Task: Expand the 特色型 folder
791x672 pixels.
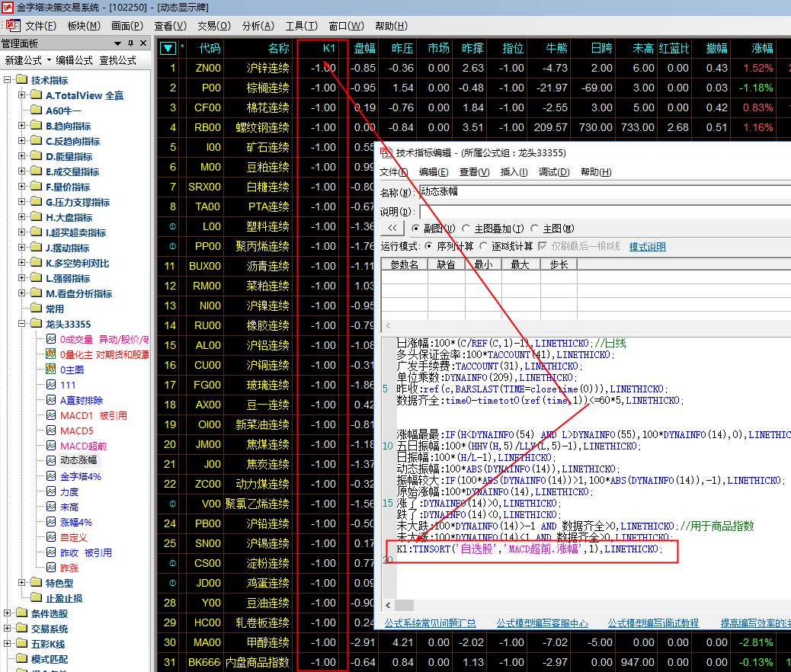Action: pos(21,583)
